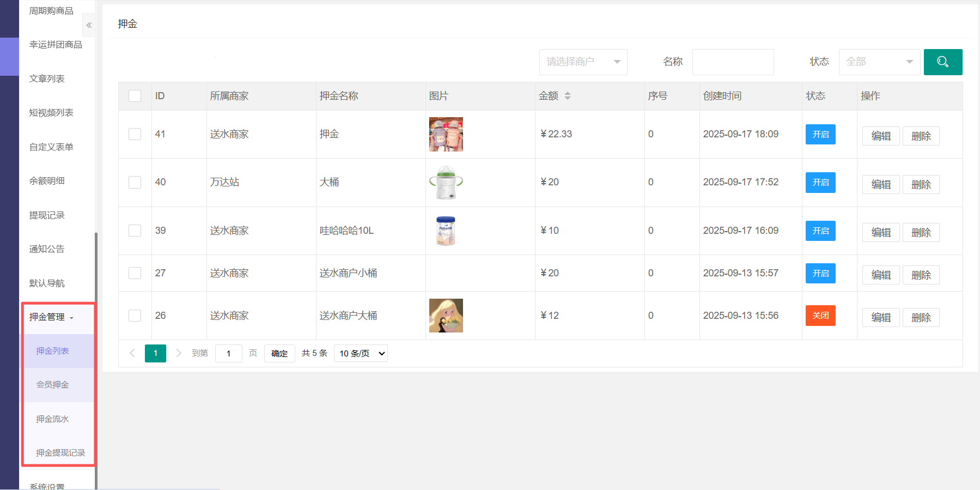Screen dimensions: 980x490
Task: Open the product image thumbnail for ID 41
Action: pyautogui.click(x=446, y=134)
